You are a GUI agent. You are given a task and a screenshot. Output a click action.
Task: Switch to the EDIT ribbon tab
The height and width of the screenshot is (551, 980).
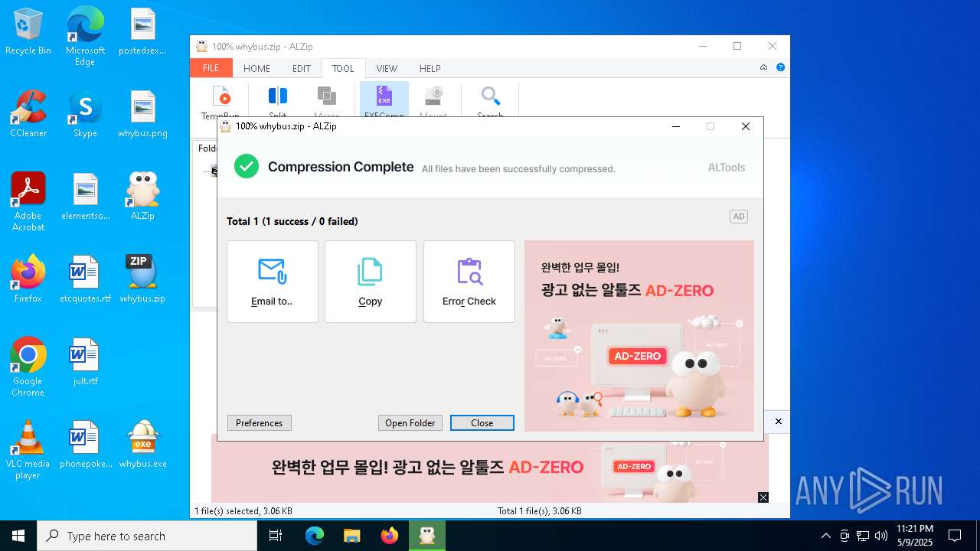click(x=302, y=68)
